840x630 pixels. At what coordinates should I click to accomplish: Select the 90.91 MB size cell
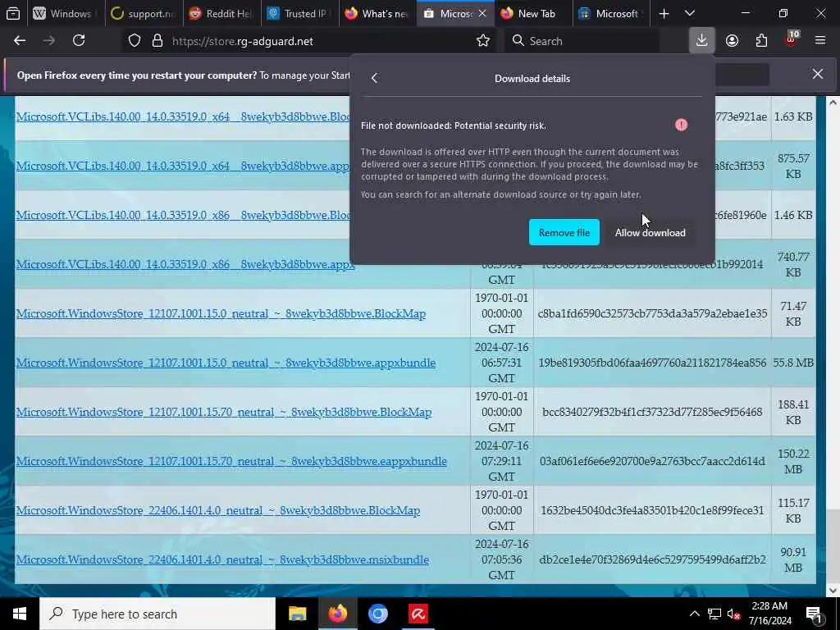(x=793, y=559)
